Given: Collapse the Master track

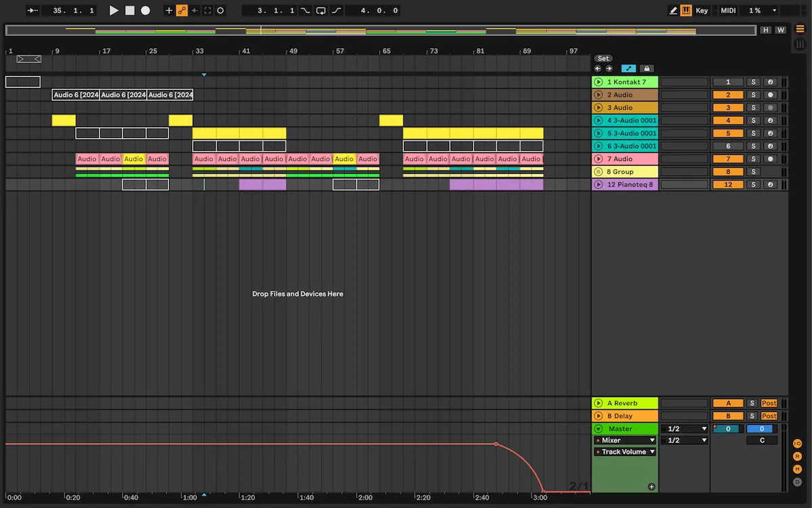Looking at the screenshot, I should click(598, 429).
